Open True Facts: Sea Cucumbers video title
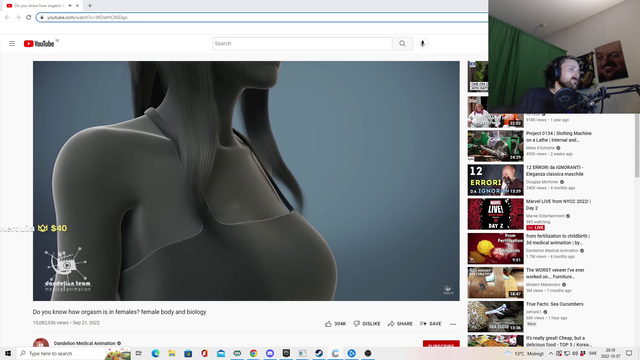The width and height of the screenshot is (640, 360). click(554, 304)
